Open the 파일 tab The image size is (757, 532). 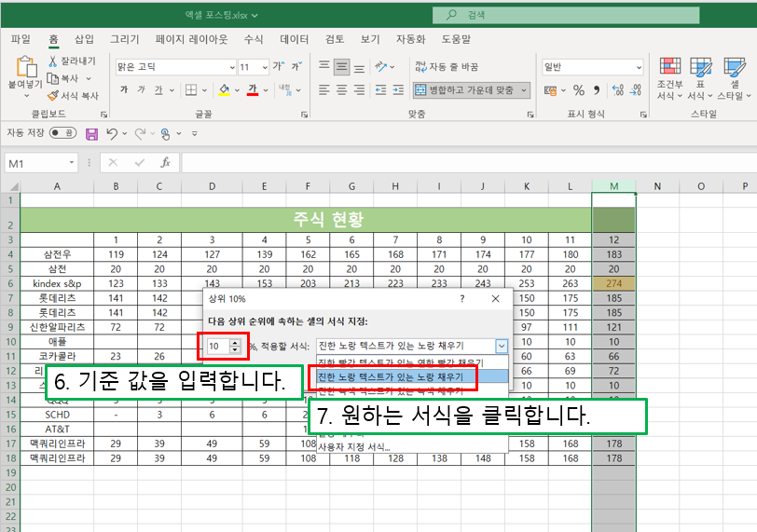coord(21,39)
